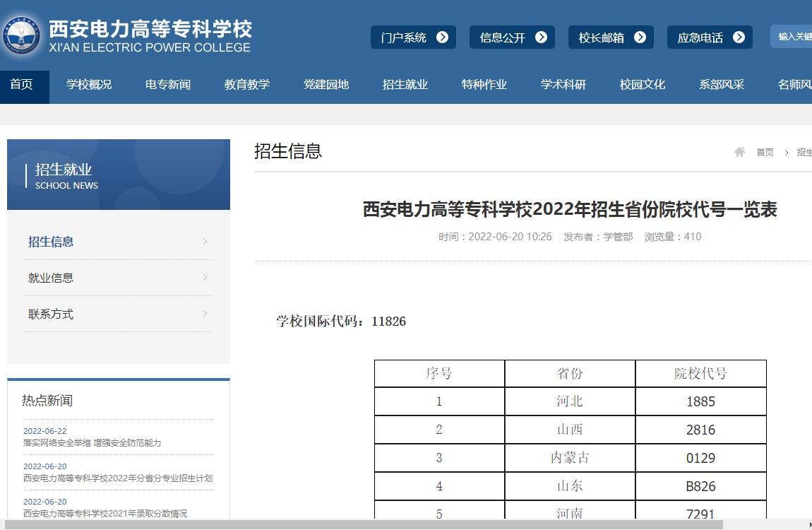Click the 热点新闻 heading
This screenshot has height=530, width=812.
pos(47,401)
